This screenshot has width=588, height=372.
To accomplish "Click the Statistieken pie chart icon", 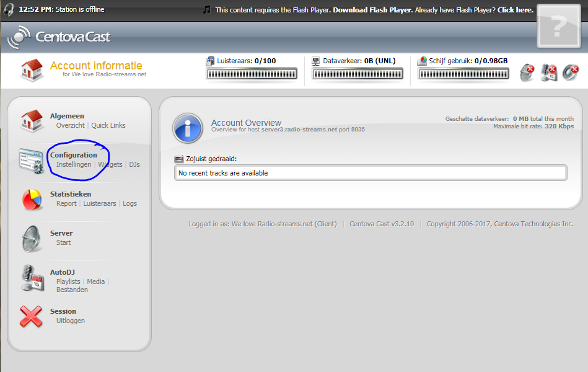I will (x=32, y=199).
